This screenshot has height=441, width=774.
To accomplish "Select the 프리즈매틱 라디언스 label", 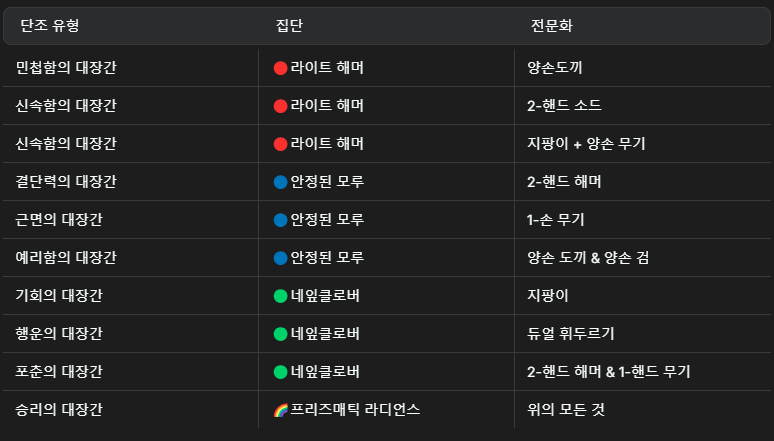I will [355, 410].
